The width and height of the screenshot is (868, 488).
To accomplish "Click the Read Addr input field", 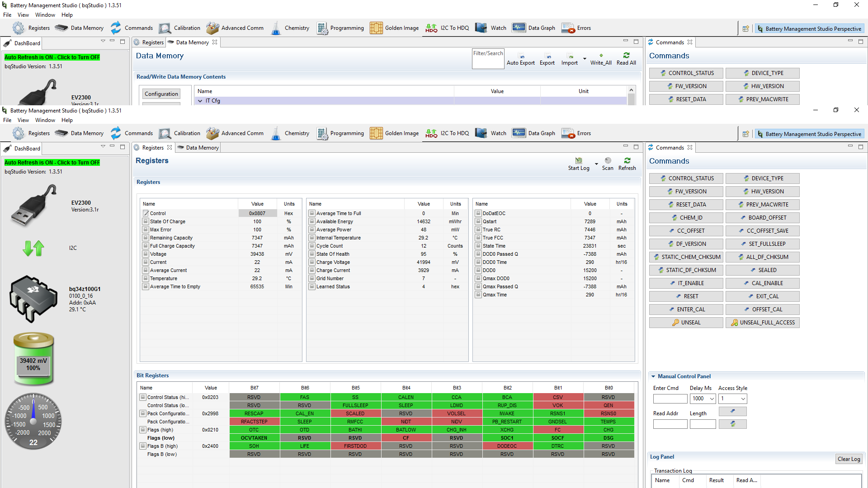I will click(670, 424).
